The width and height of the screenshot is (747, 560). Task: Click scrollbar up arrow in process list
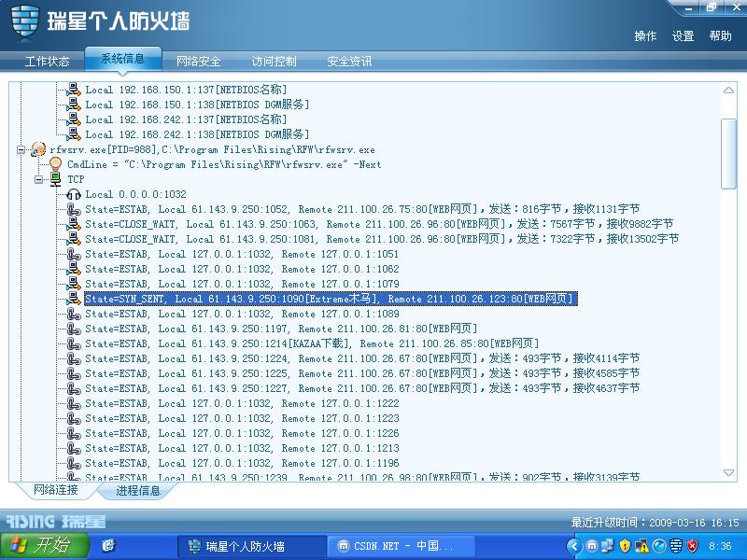pos(728,90)
